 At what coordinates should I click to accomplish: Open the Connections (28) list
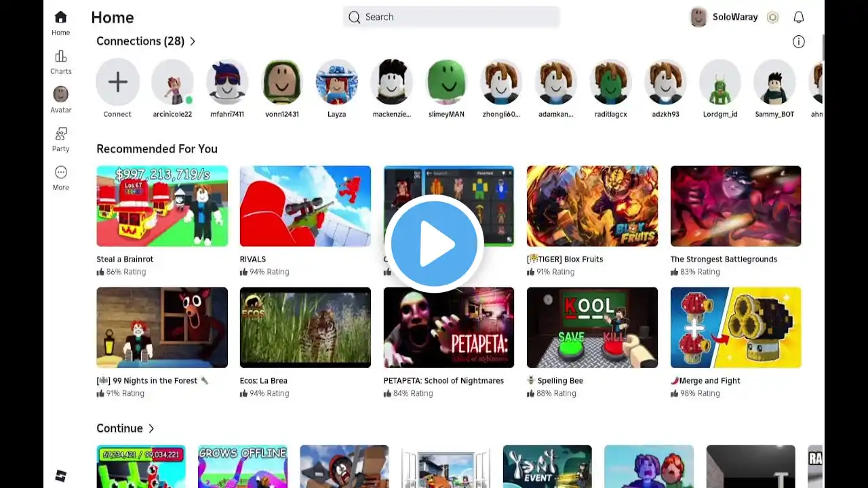click(140, 41)
